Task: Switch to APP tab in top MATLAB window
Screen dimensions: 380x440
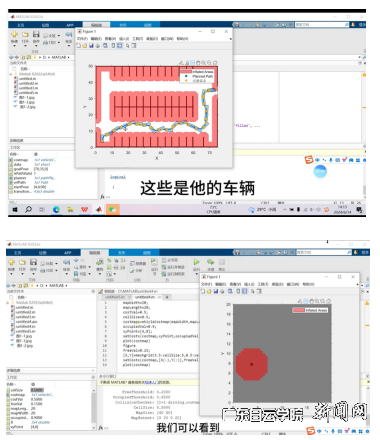Action: (x=70, y=25)
